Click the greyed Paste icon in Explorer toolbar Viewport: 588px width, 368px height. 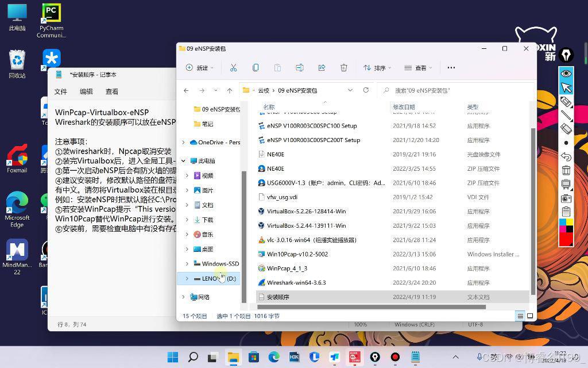click(277, 68)
